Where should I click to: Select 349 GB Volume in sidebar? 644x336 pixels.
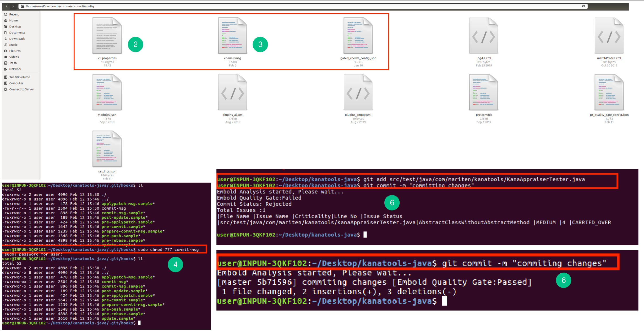point(19,77)
